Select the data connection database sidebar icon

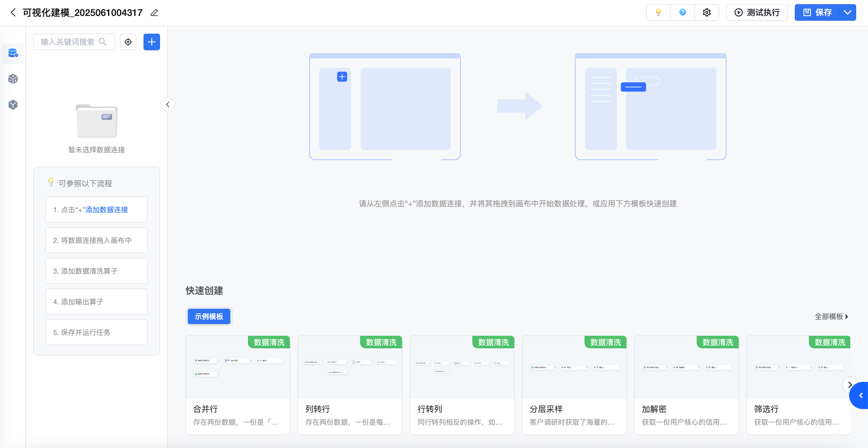(13, 53)
